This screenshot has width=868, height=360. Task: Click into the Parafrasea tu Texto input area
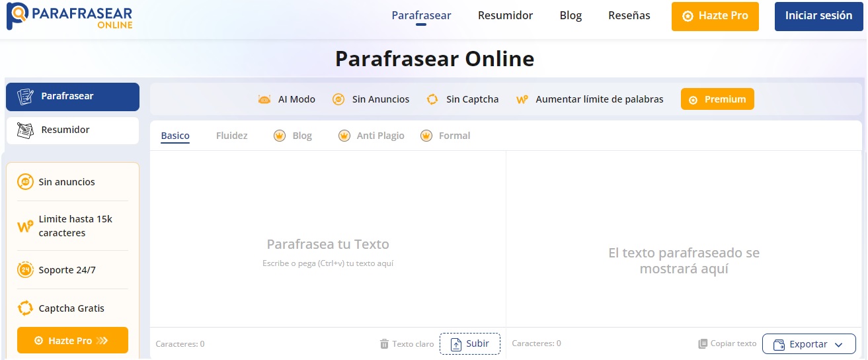pos(328,239)
